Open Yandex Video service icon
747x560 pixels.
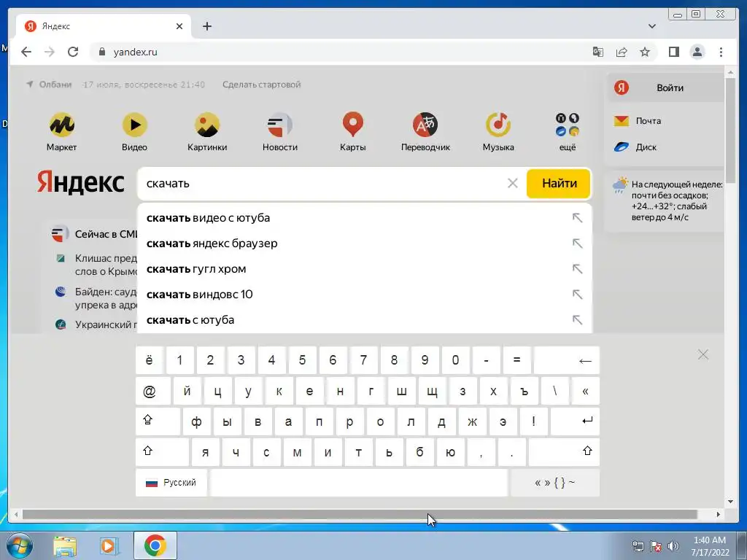pyautogui.click(x=134, y=125)
